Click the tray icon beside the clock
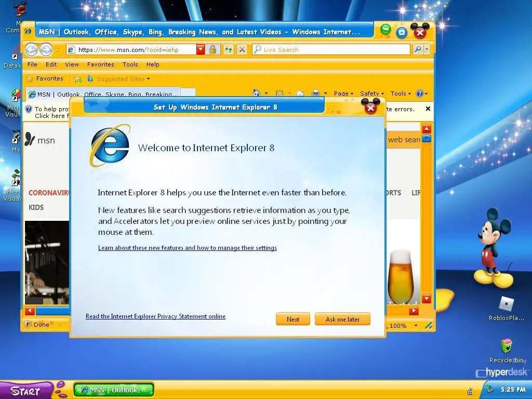The image size is (532, 399). (489, 390)
